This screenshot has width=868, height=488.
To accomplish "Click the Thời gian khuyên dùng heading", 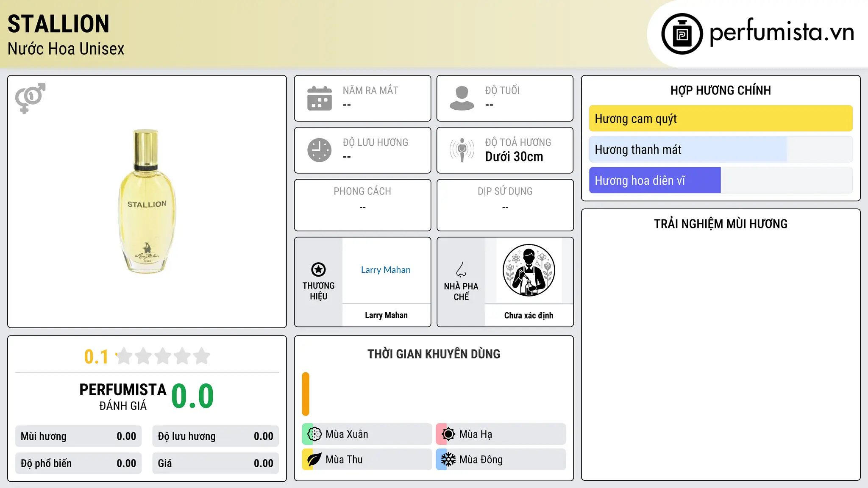I will pos(434,354).
